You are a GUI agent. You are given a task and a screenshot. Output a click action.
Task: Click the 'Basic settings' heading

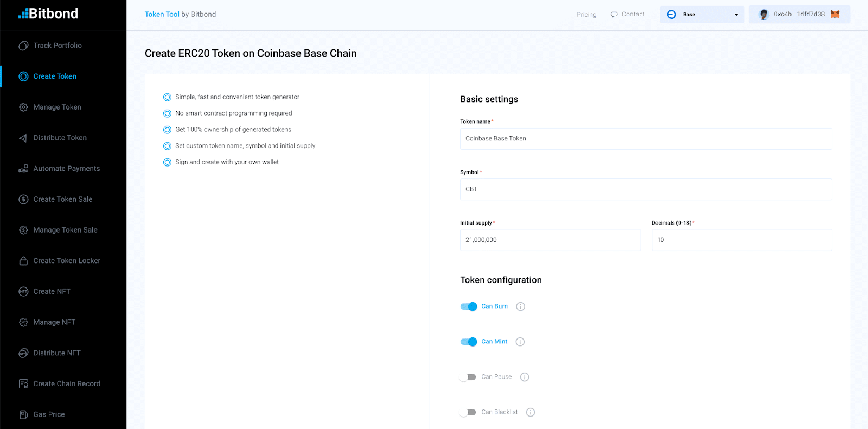(489, 99)
